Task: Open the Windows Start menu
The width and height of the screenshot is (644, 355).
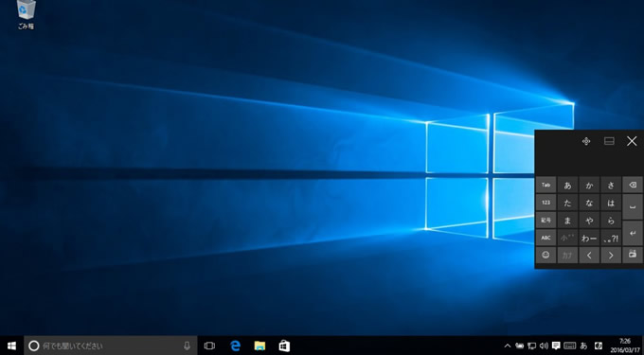Action: 11,346
